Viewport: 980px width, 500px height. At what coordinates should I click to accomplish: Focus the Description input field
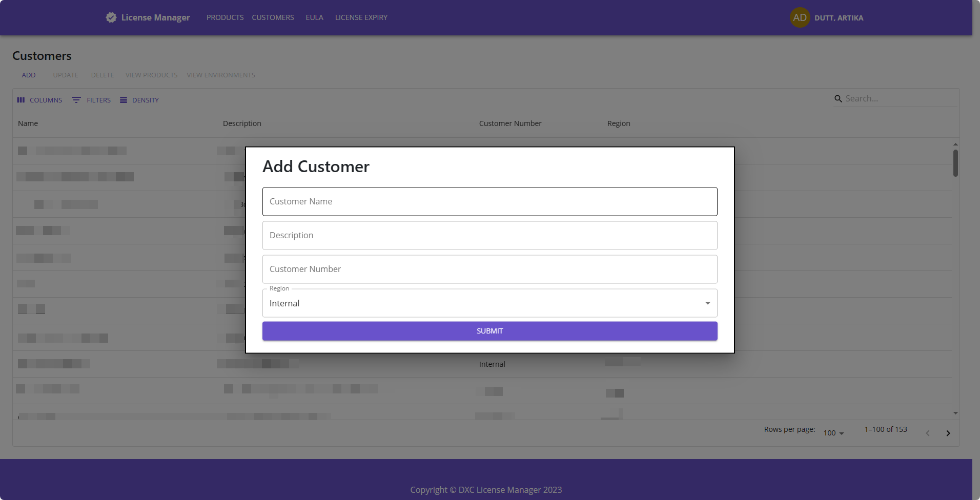(x=490, y=235)
